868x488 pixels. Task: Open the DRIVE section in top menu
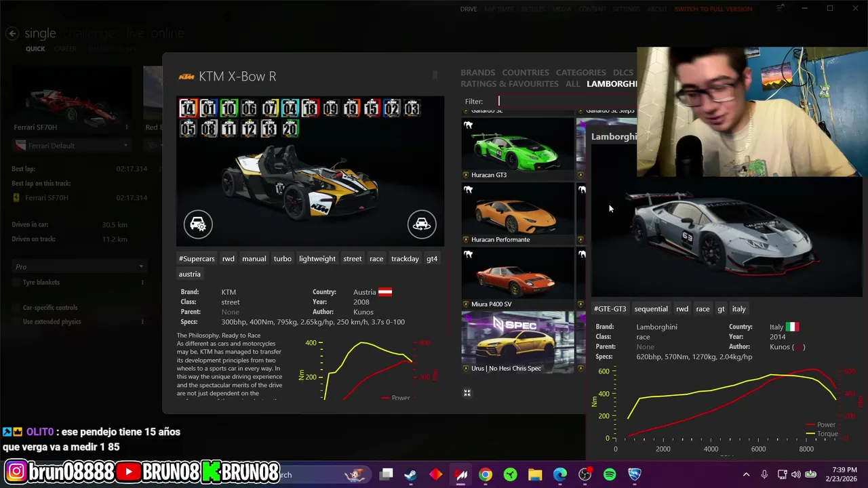pyautogui.click(x=469, y=9)
